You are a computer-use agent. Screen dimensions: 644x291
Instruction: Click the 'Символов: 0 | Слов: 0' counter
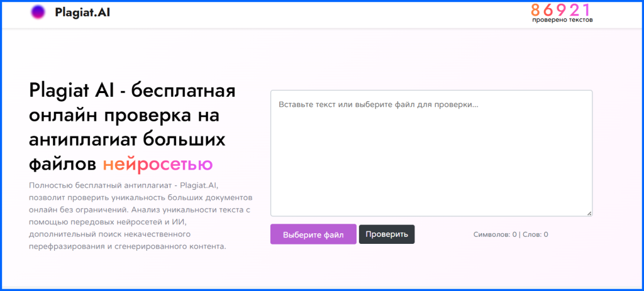(511, 235)
